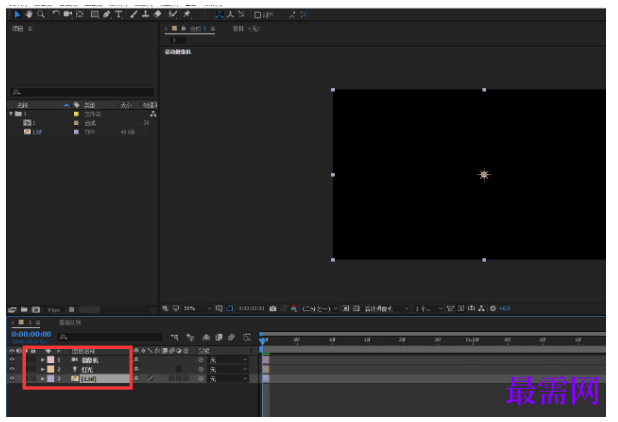Click the timeline current timecode 0:00:00:00
The width and height of the screenshot is (618, 422).
pyautogui.click(x=31, y=334)
